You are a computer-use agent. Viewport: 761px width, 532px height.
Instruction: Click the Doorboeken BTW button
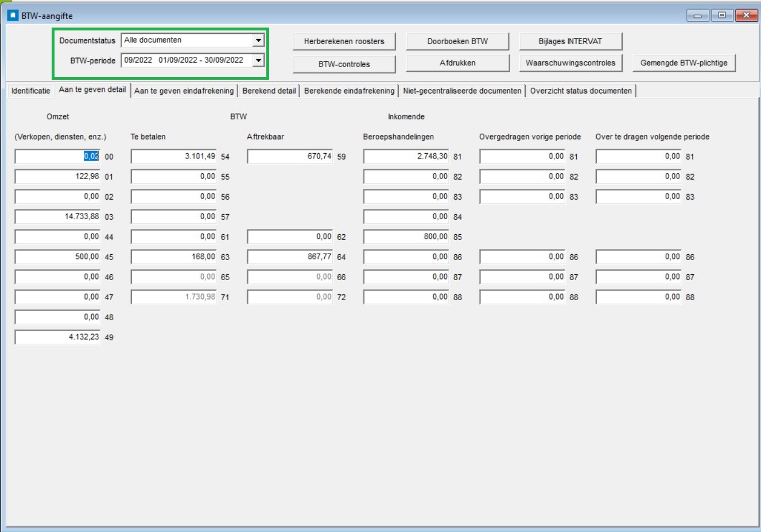click(457, 41)
